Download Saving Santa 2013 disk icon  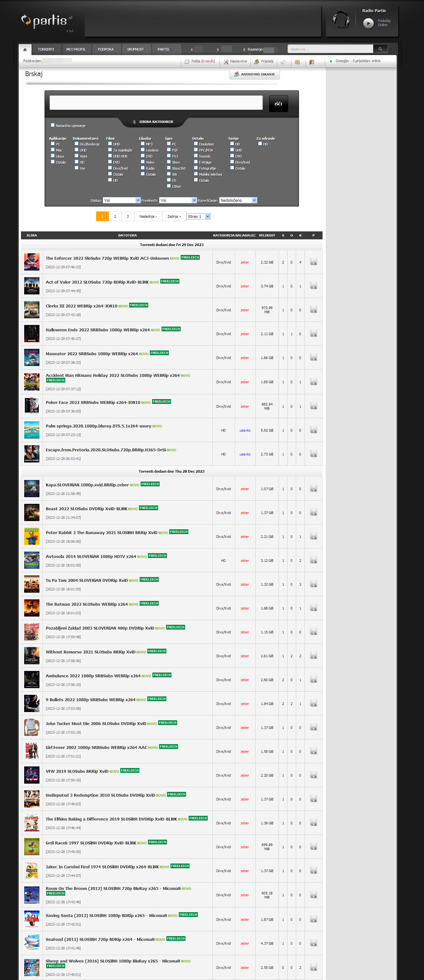pyautogui.click(x=313, y=920)
